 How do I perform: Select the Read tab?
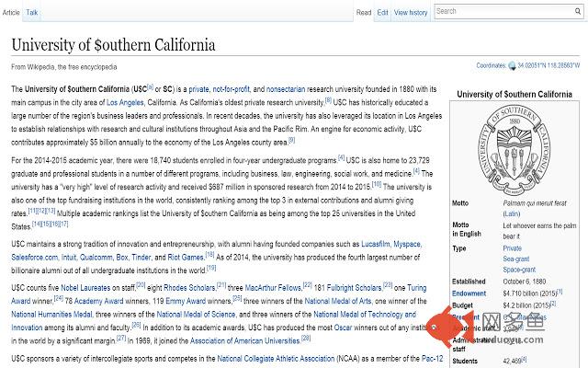364,12
